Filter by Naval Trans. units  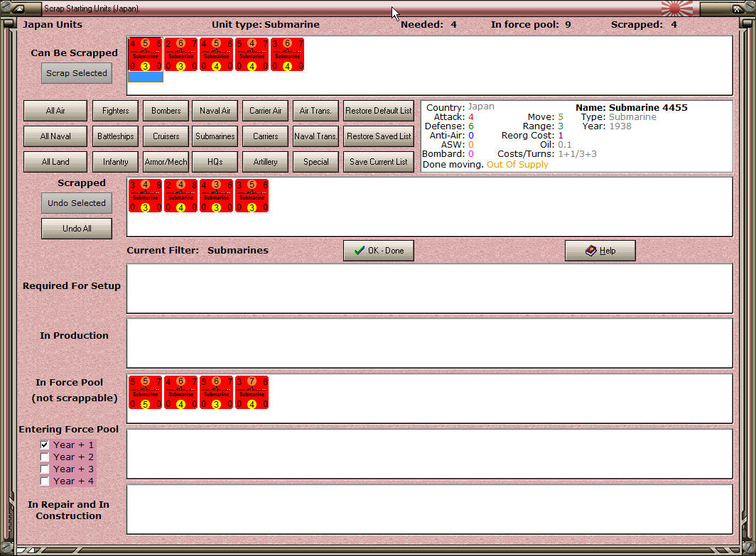point(315,136)
